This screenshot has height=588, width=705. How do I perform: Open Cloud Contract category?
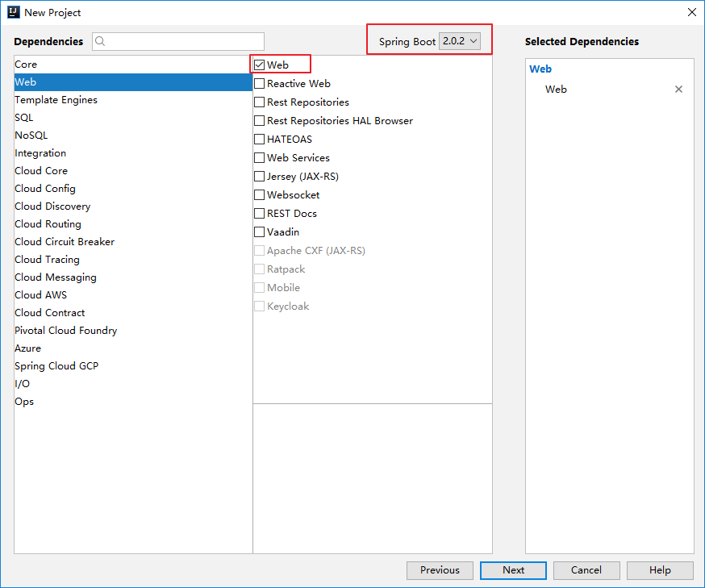[133, 313]
